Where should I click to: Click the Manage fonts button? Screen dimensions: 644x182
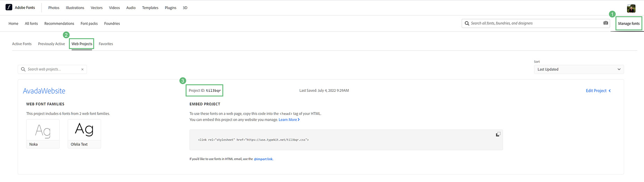(x=629, y=24)
